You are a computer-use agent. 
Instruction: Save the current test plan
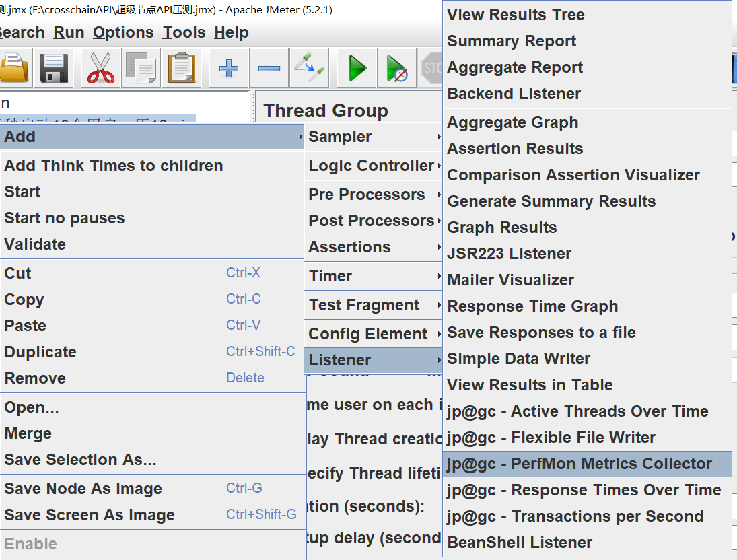53,67
